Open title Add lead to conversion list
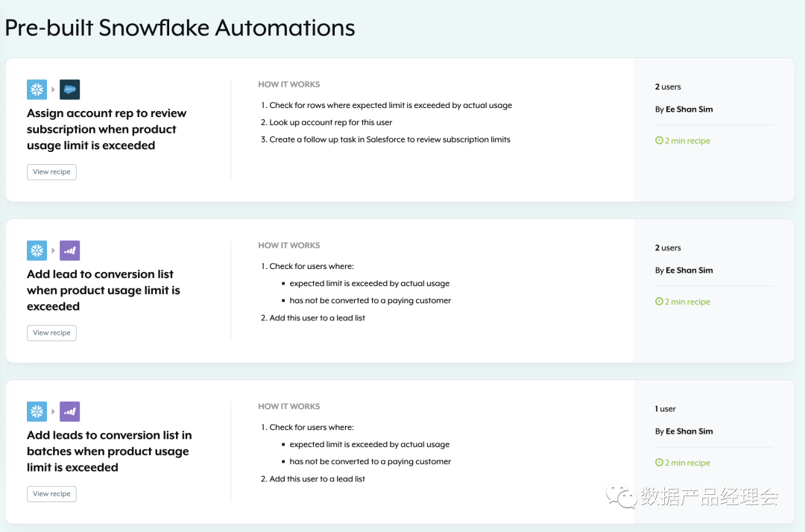 point(104,291)
